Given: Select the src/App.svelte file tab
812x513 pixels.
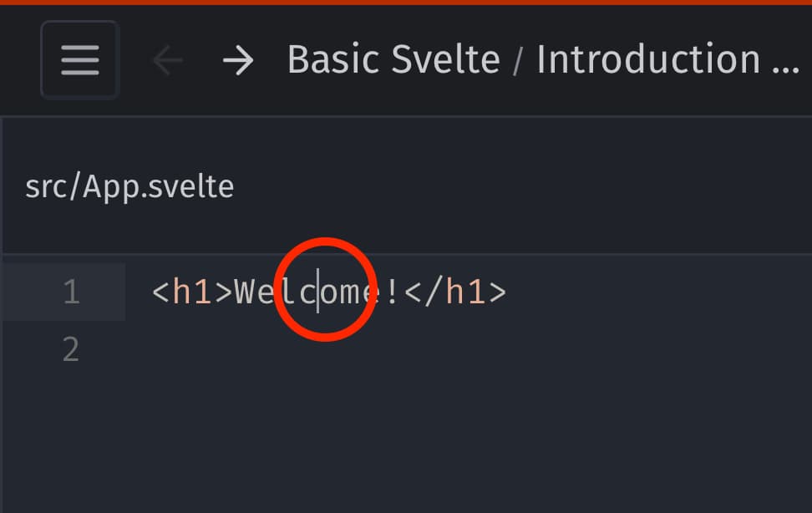Looking at the screenshot, I should (129, 186).
